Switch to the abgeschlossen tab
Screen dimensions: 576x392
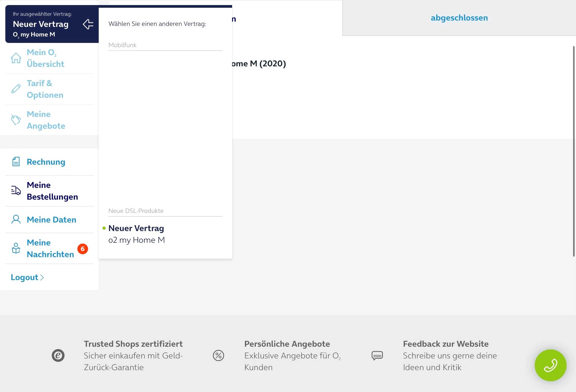point(459,18)
